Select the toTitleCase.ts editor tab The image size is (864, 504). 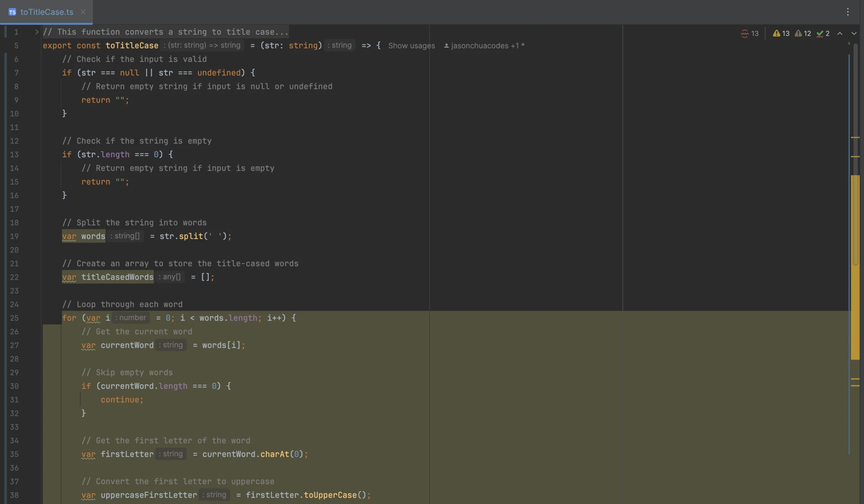coord(46,12)
